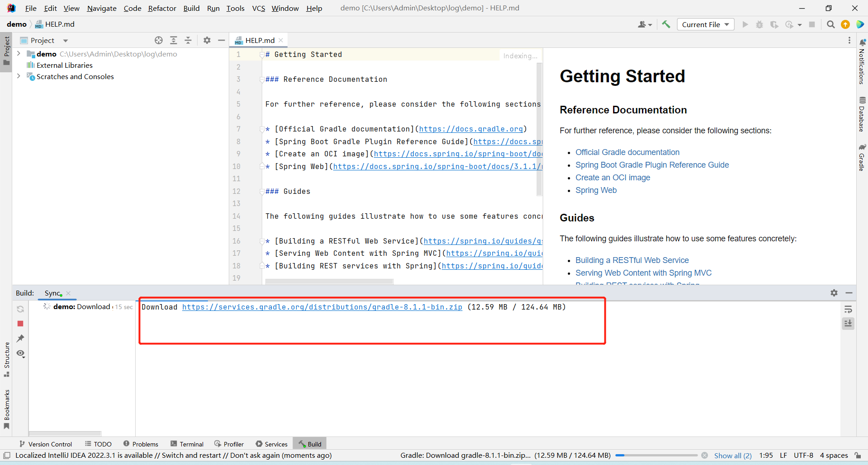This screenshot has width=868, height=465.
Task: Toggle scroll to end in build output
Action: [848, 324]
